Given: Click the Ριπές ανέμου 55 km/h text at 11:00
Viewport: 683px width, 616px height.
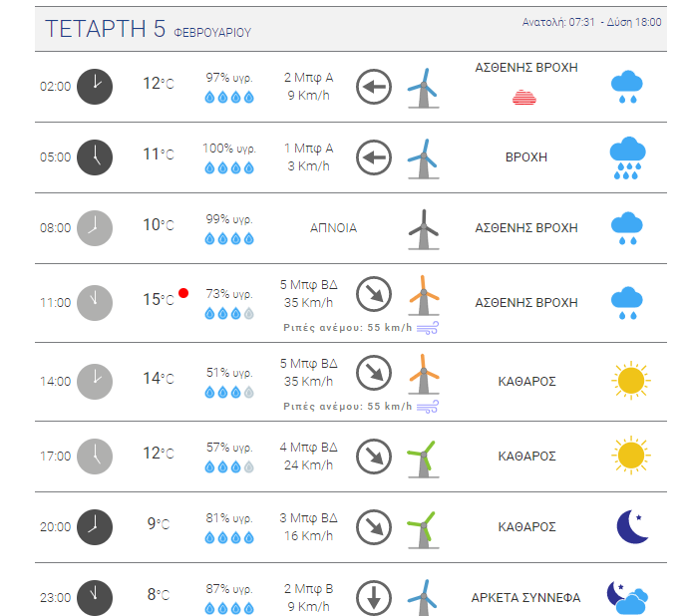Looking at the screenshot, I should (x=348, y=328).
